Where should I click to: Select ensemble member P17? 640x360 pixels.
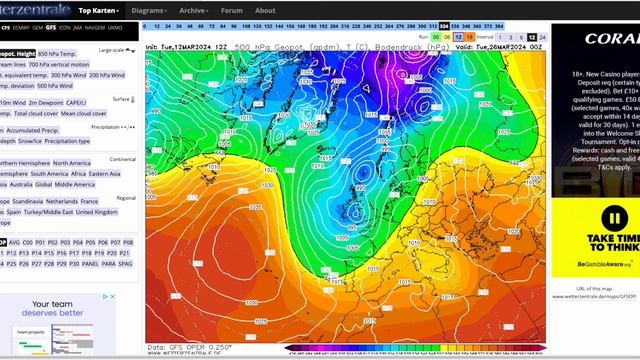(74, 253)
